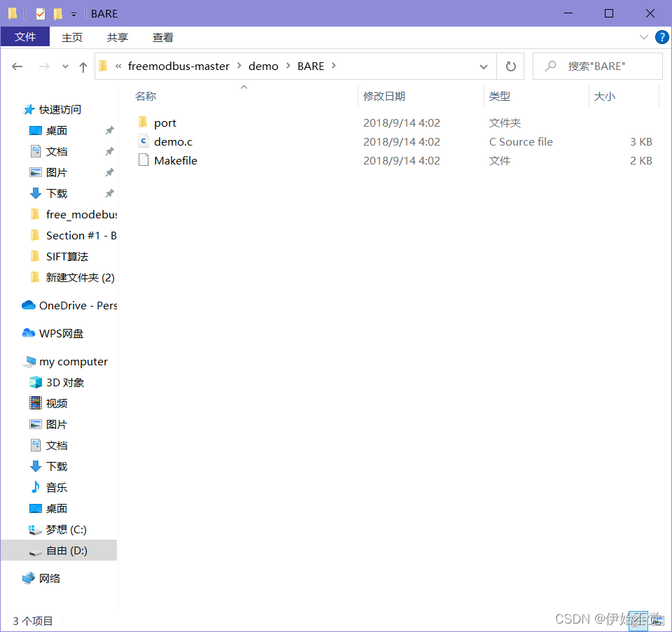Open the demo breadcrumb dropdown arrow

click(287, 66)
